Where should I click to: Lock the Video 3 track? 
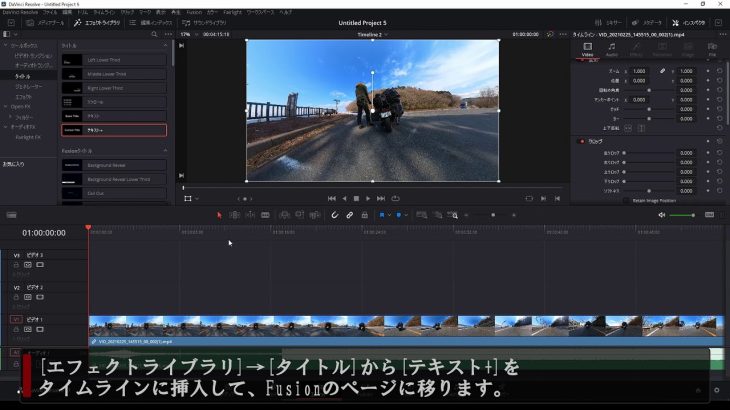click(x=17, y=265)
